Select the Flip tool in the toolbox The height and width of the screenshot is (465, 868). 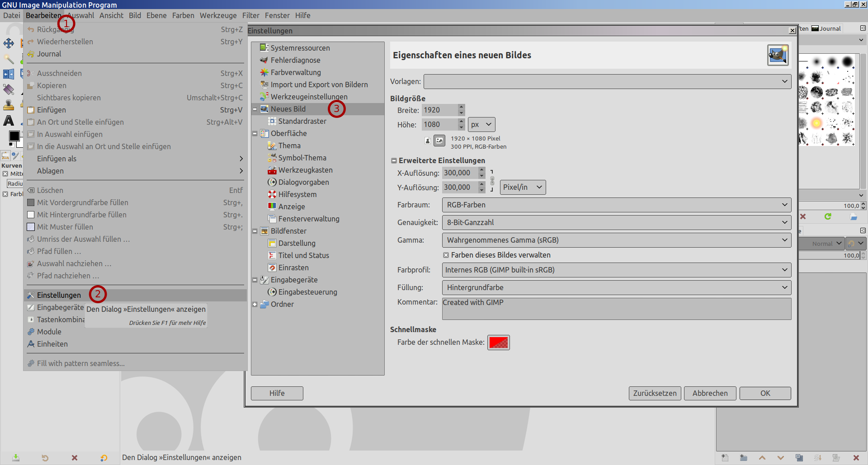tap(9, 74)
